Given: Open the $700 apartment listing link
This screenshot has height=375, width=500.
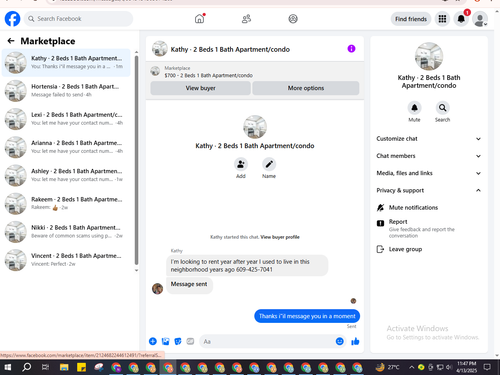Looking at the screenshot, I should 208,75.
